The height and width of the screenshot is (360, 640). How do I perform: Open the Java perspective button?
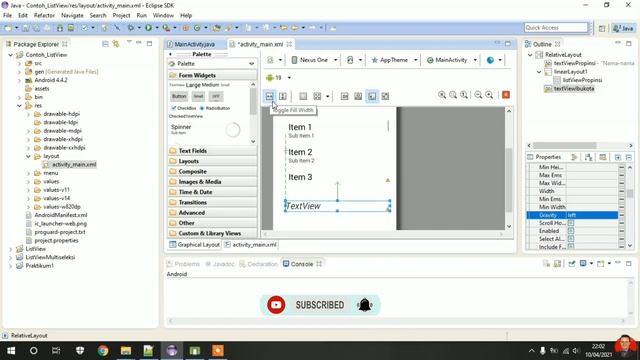[x=623, y=28]
